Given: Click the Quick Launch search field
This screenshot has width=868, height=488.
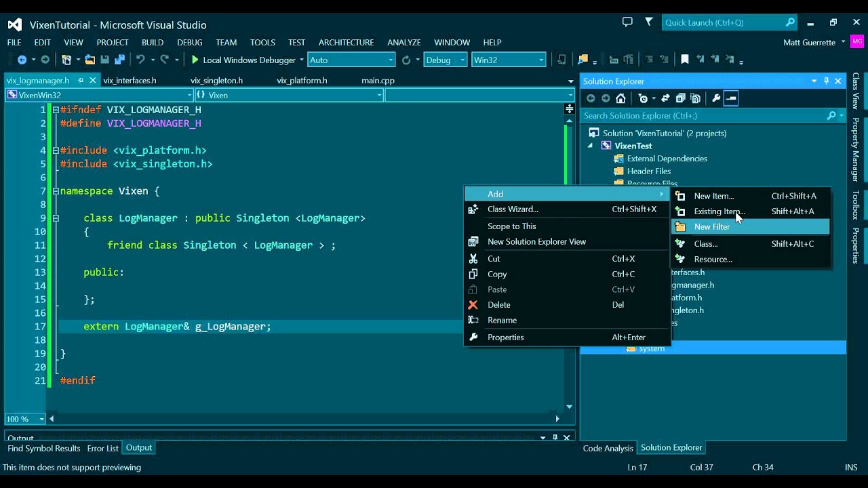Looking at the screenshot, I should pos(730,22).
